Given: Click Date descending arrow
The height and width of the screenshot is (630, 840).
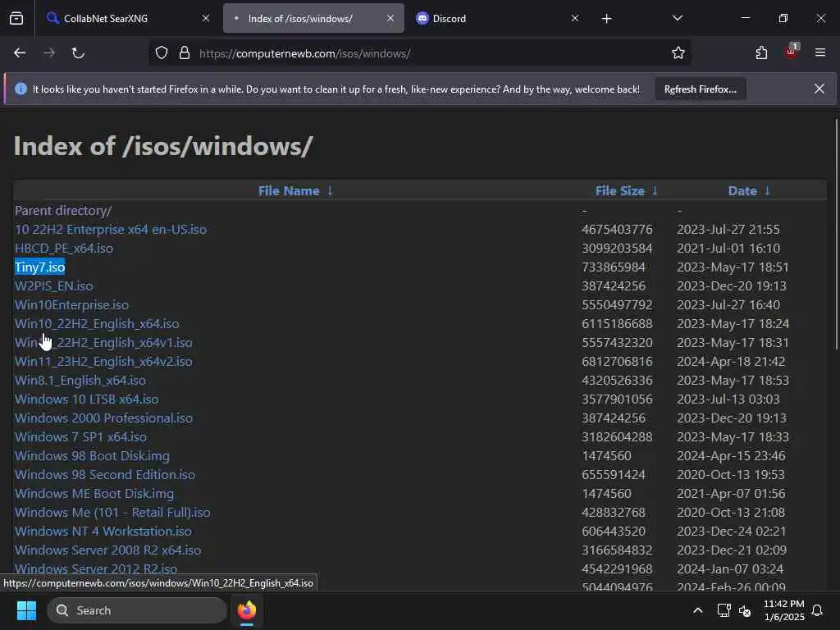Looking at the screenshot, I should (767, 190).
